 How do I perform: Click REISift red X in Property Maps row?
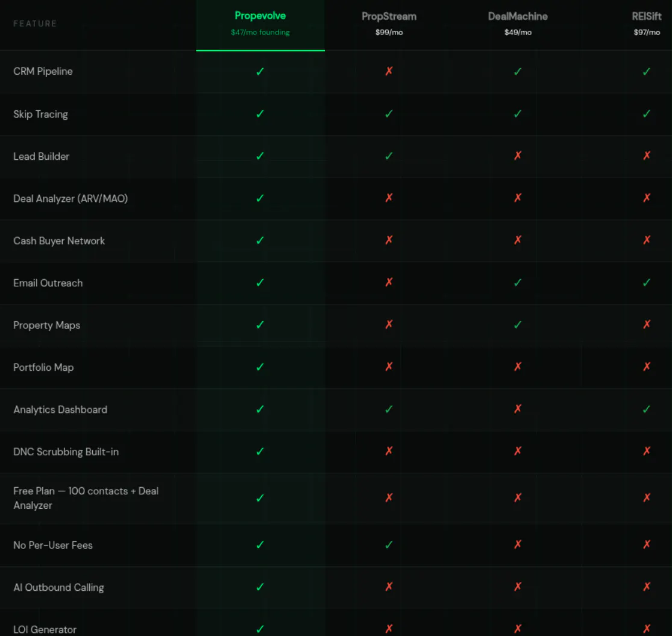[x=647, y=324]
